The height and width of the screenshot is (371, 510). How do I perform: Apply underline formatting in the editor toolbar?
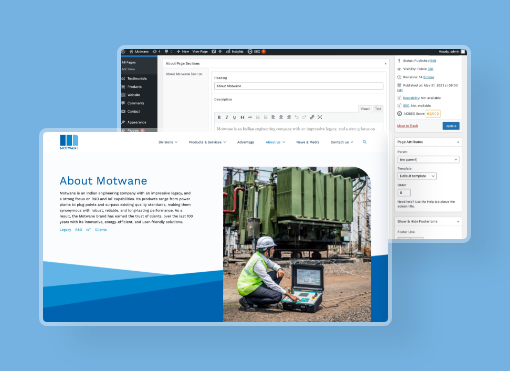[x=234, y=117]
